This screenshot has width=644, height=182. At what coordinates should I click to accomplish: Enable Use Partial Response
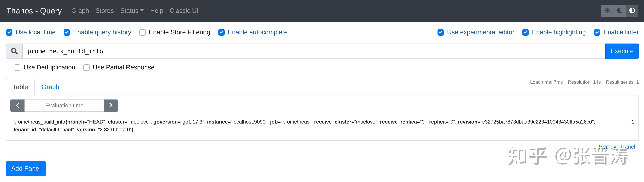[x=86, y=68]
